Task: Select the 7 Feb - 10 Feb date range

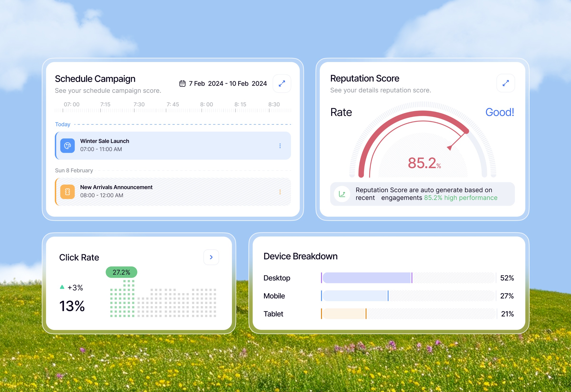Action: [x=227, y=84]
